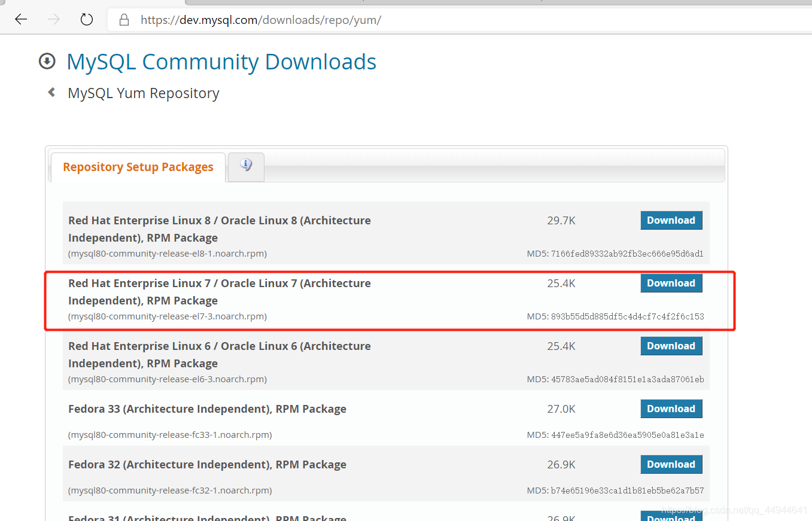Reload the page with the refresh icon
The height and width of the screenshot is (521, 812).
tap(87, 20)
